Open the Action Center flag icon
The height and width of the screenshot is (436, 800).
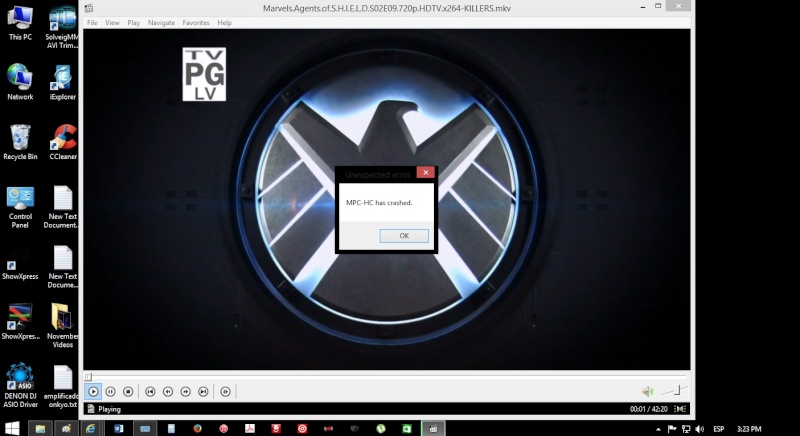point(672,429)
